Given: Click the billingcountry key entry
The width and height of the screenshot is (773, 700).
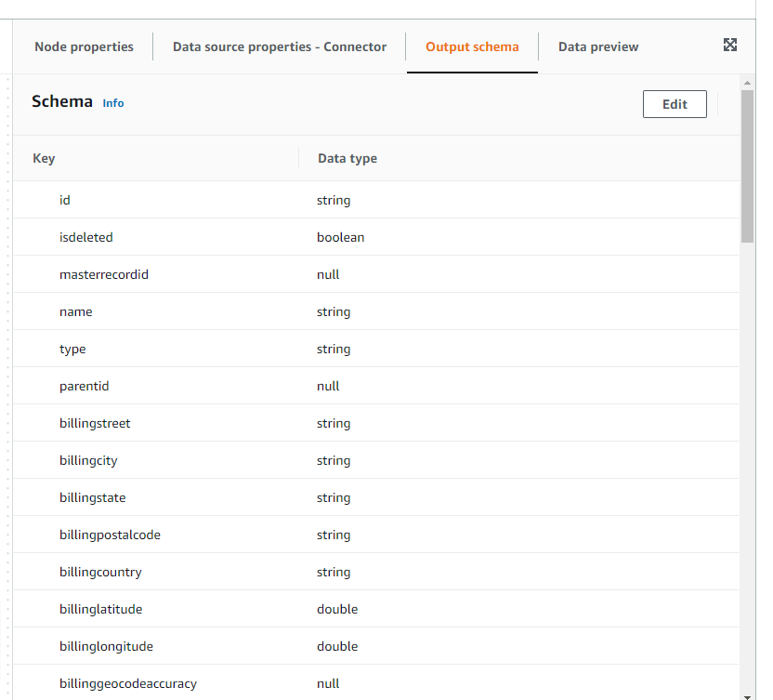Looking at the screenshot, I should tap(100, 572).
